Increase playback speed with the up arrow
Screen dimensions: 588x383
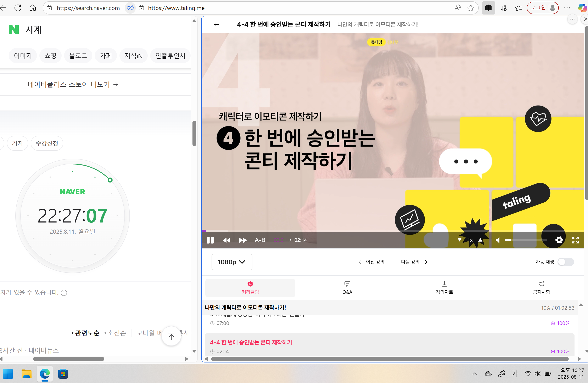(x=480, y=240)
